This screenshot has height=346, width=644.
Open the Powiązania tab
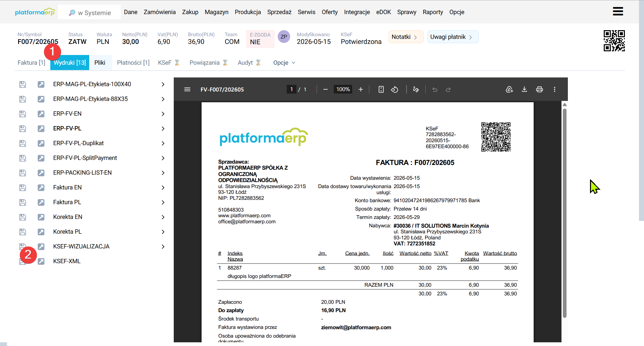pyautogui.click(x=208, y=63)
